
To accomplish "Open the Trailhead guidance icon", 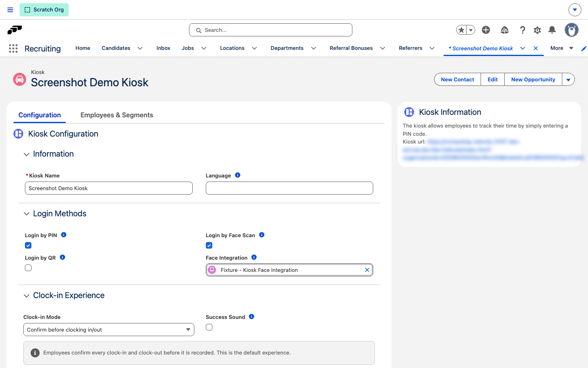I will coord(505,30).
